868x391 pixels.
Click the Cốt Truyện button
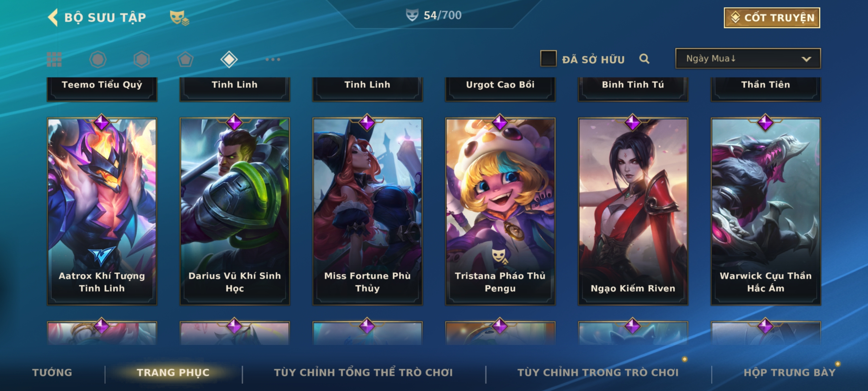(x=772, y=17)
